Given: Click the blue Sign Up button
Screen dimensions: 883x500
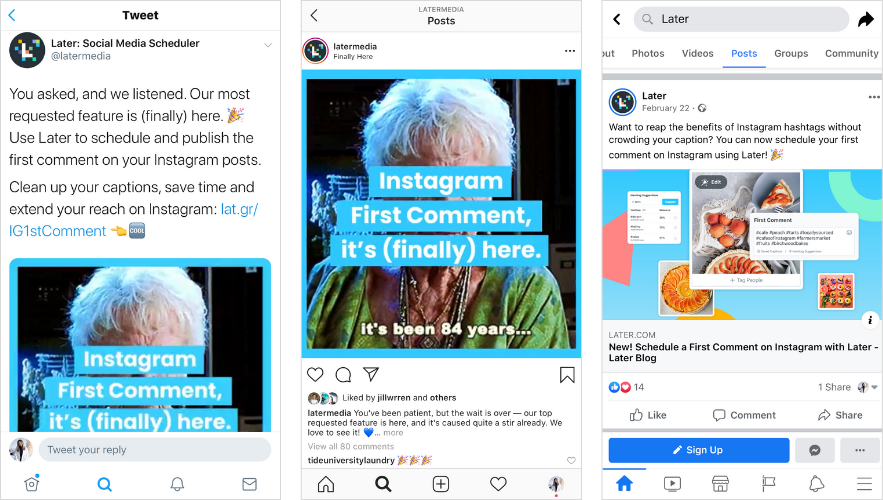Looking at the screenshot, I should pyautogui.click(x=699, y=450).
